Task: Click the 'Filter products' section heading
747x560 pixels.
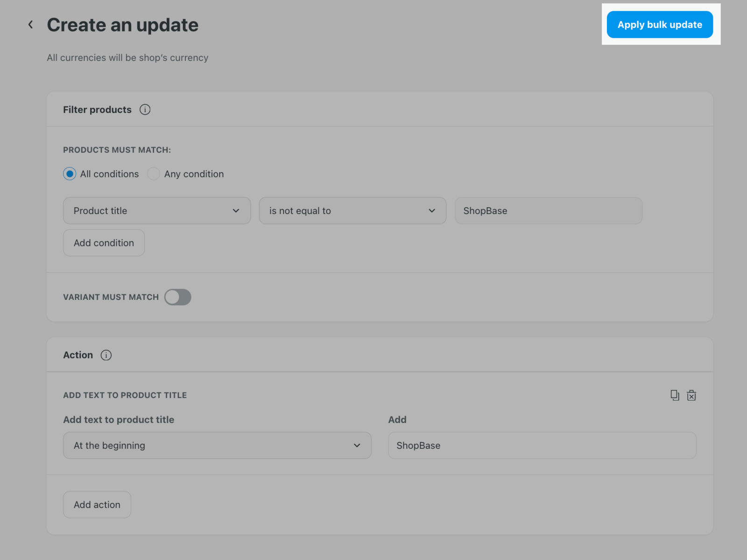Action: pyautogui.click(x=98, y=110)
